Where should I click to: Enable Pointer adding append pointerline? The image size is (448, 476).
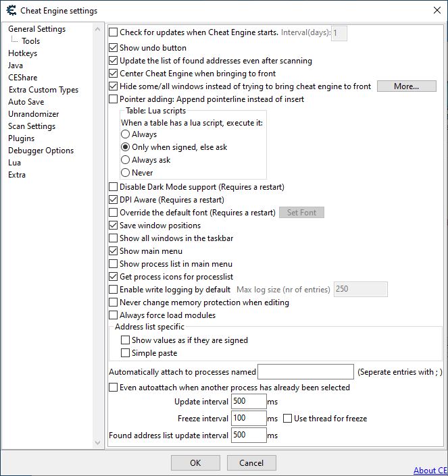113,99
